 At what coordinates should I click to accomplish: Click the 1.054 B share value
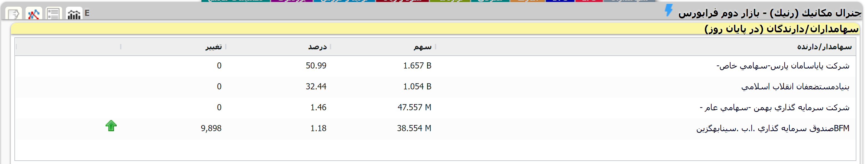pyautogui.click(x=417, y=87)
